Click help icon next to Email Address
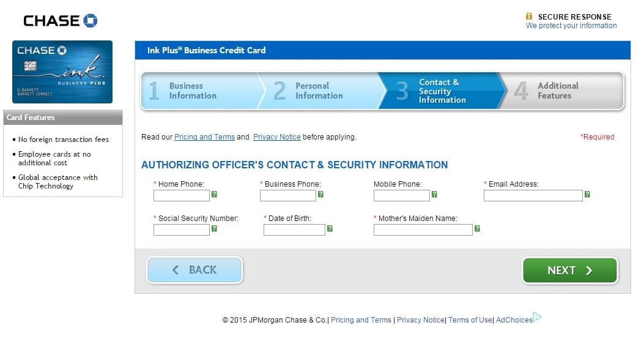Image resolution: width=644 pixels, height=344 pixels. pos(587,195)
